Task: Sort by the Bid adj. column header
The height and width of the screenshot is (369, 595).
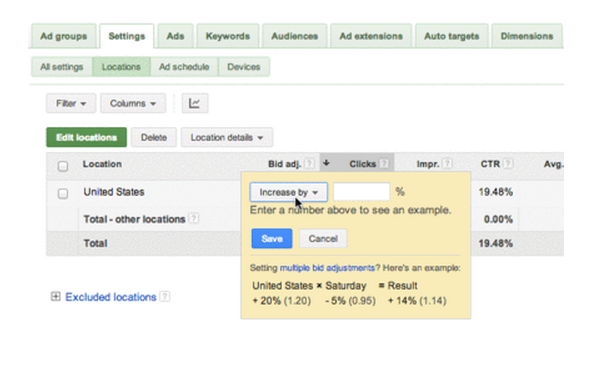Action: point(284,164)
